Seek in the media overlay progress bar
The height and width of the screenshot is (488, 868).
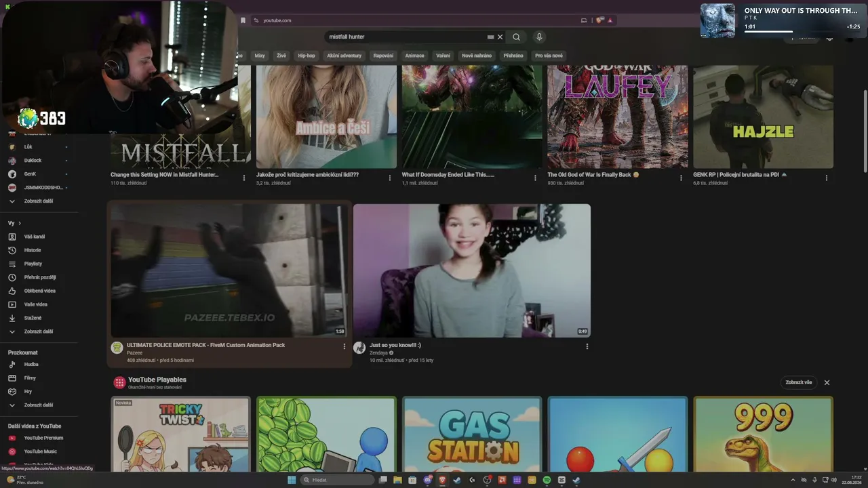click(x=802, y=31)
